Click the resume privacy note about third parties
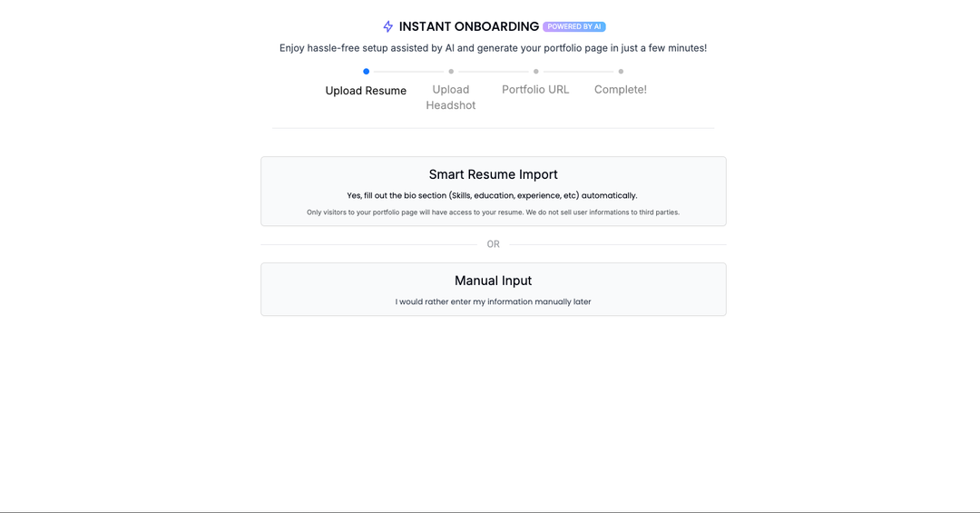This screenshot has width=980, height=513. [493, 212]
